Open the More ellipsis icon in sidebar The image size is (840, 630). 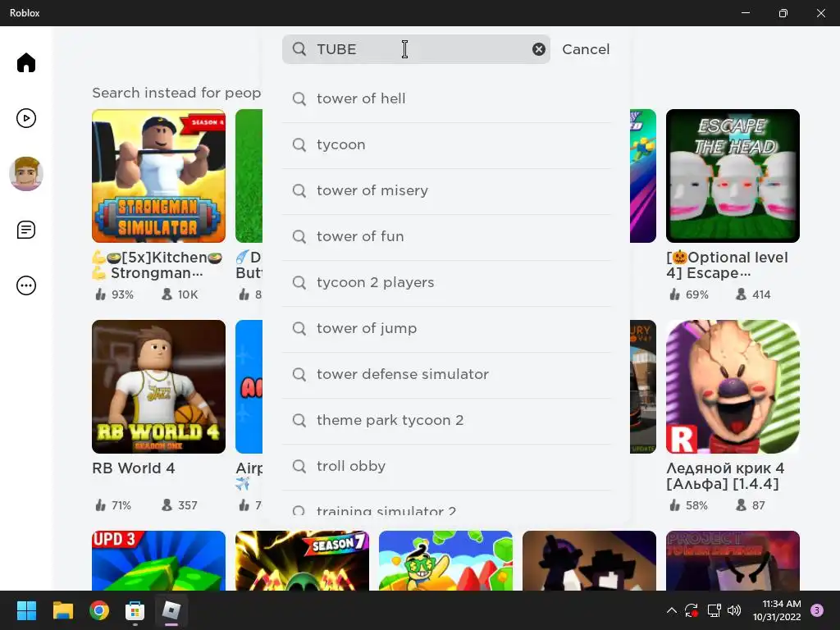[25, 285]
